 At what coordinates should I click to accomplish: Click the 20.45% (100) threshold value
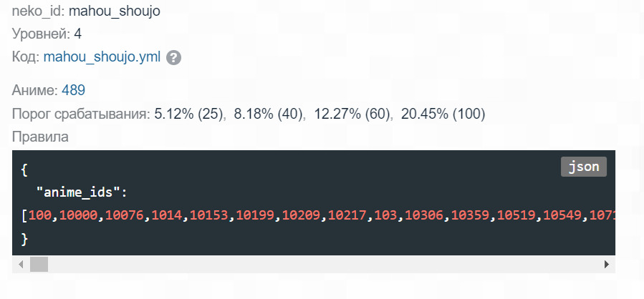pyautogui.click(x=443, y=114)
